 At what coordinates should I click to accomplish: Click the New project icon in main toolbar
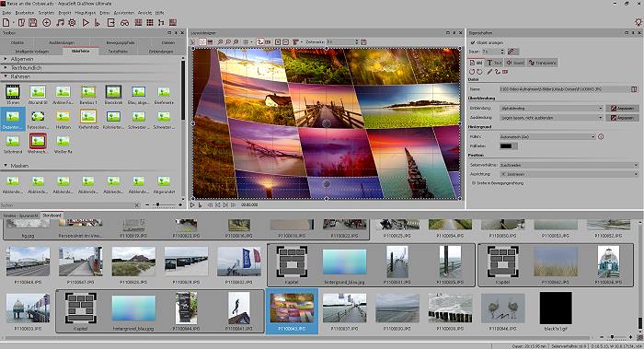pos(6,23)
